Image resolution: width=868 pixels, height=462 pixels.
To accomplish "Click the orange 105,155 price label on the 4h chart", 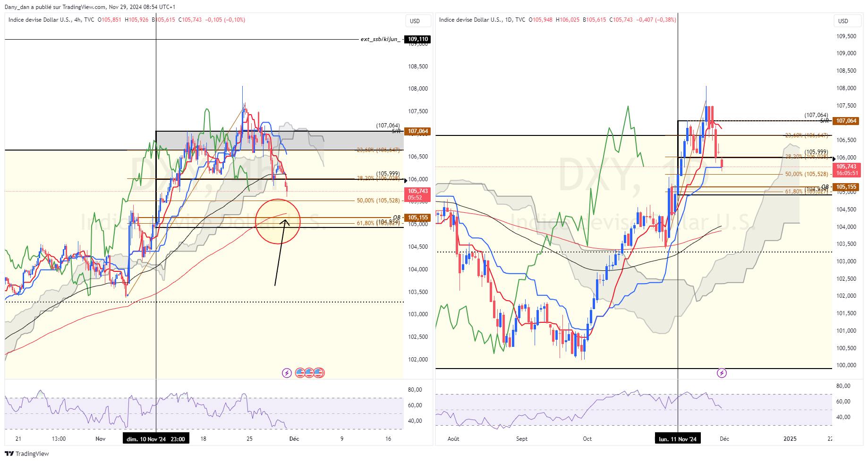I will click(418, 218).
